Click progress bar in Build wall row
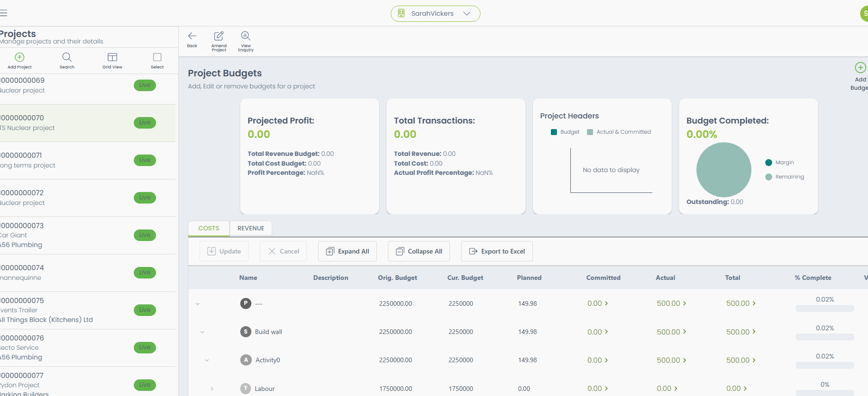Viewport: 868px width, 396px height. click(x=824, y=337)
